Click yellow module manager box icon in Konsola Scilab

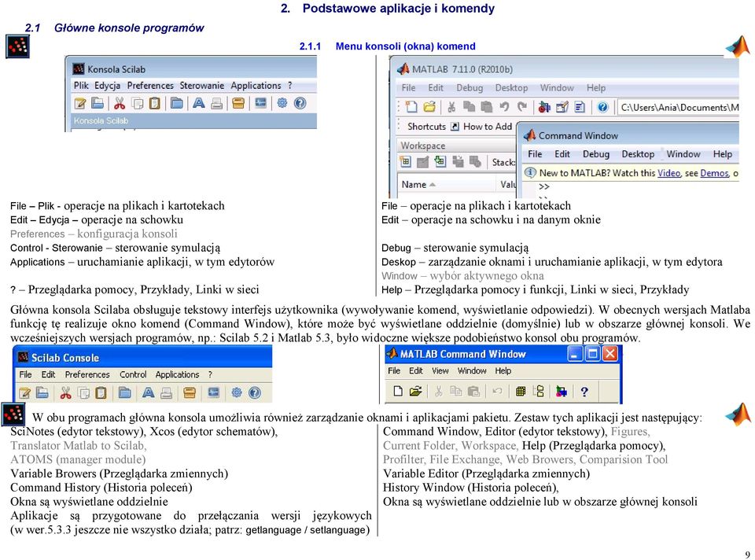point(238,103)
